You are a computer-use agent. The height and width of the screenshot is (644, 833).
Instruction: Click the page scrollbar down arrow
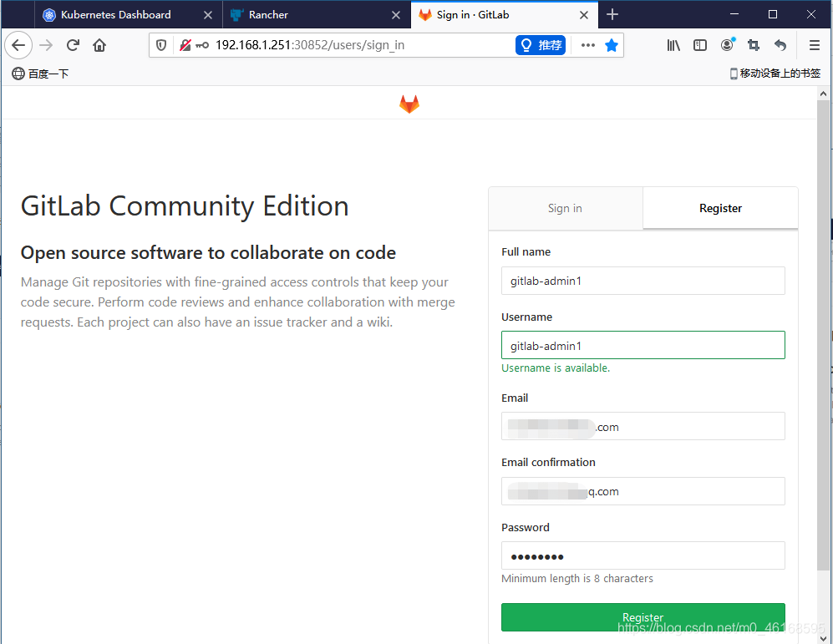pos(824,637)
